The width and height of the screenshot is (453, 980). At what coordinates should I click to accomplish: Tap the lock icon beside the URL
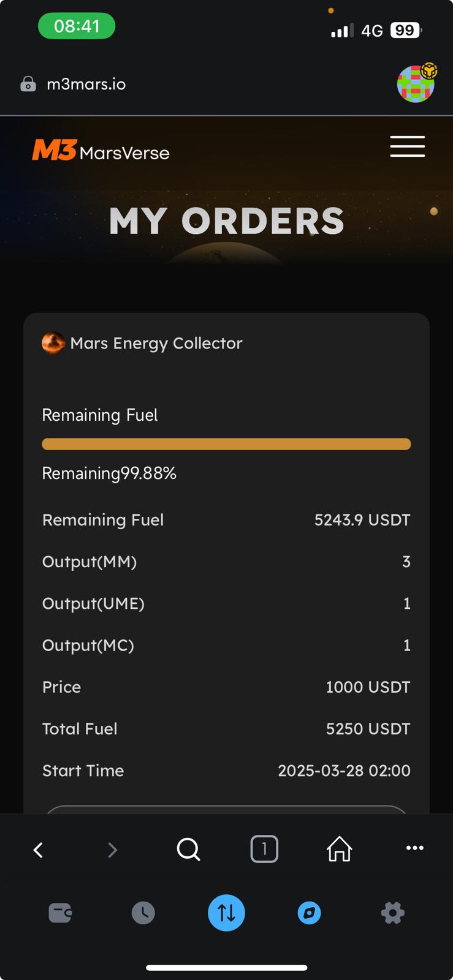tap(28, 84)
